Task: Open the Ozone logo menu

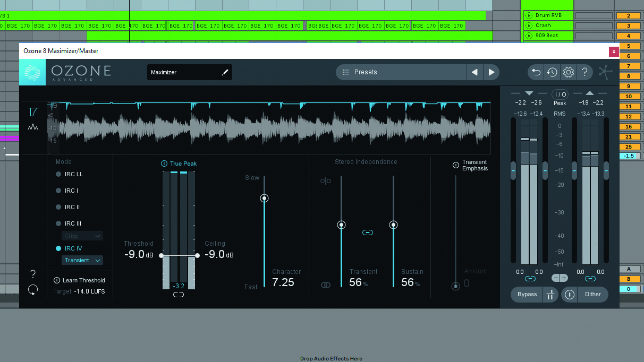Action: coord(32,72)
